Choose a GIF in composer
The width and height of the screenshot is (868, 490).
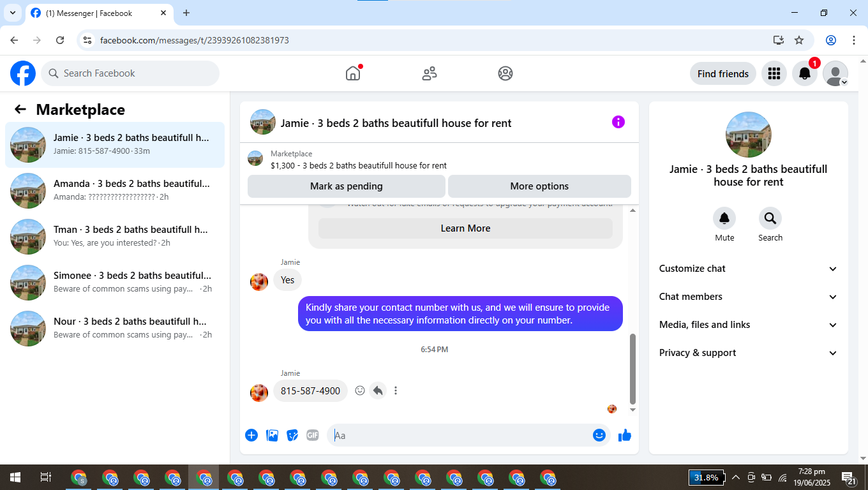click(312, 435)
